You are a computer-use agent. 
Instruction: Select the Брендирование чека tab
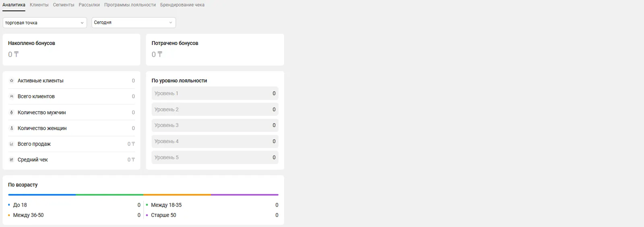pos(182,5)
